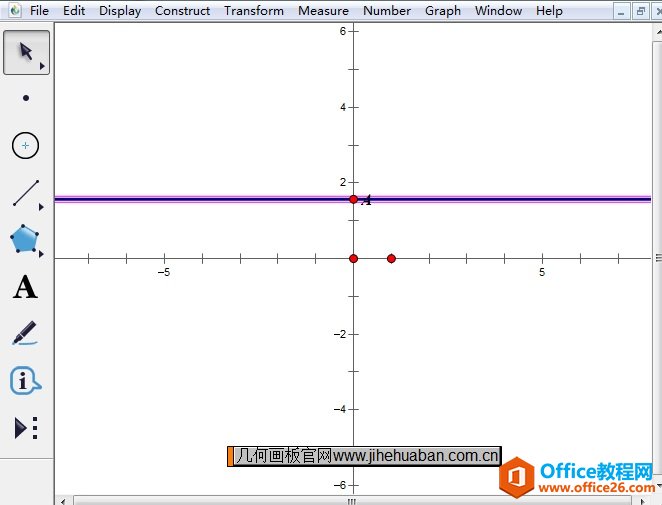This screenshot has height=505, width=662.
Task: Select the Polygon tool
Action: tap(25, 240)
